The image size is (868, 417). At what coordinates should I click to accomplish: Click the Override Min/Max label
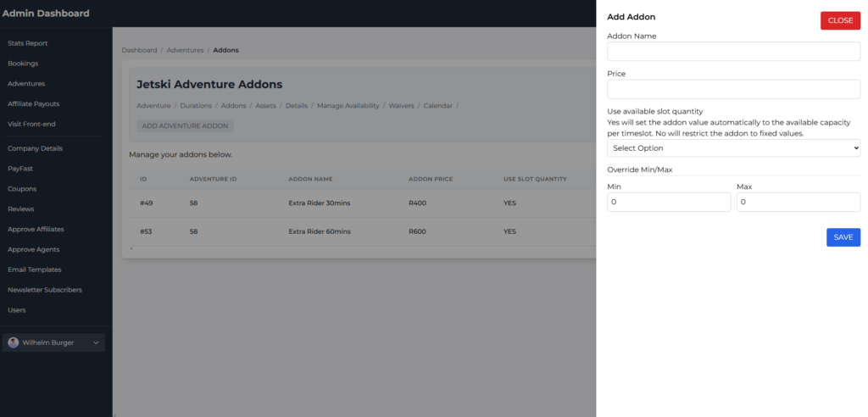click(x=640, y=170)
